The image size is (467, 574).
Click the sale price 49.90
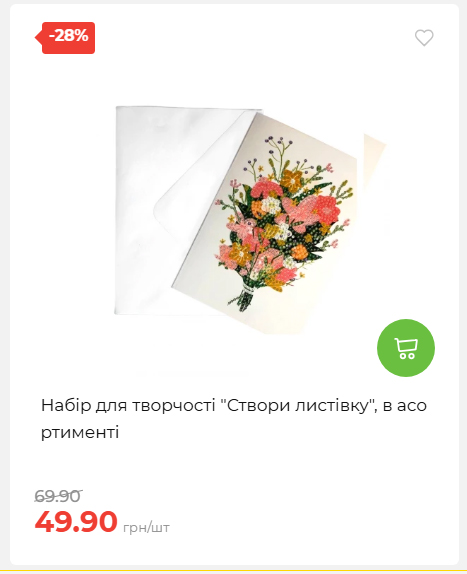(x=76, y=521)
